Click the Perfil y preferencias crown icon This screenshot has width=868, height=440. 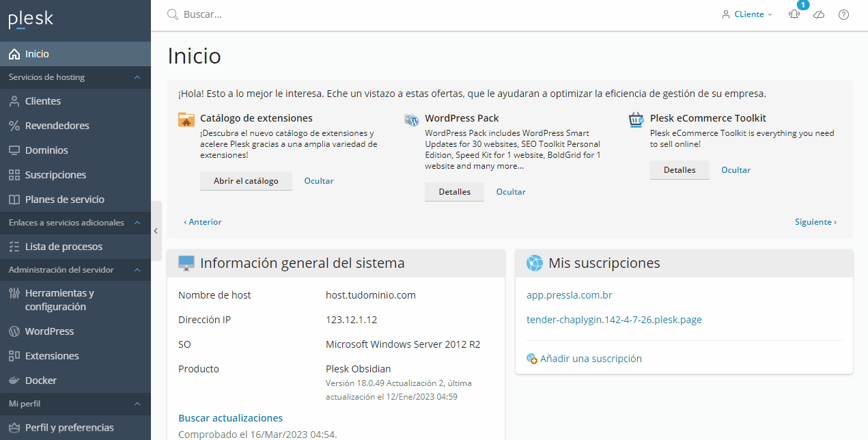pyautogui.click(x=14, y=428)
